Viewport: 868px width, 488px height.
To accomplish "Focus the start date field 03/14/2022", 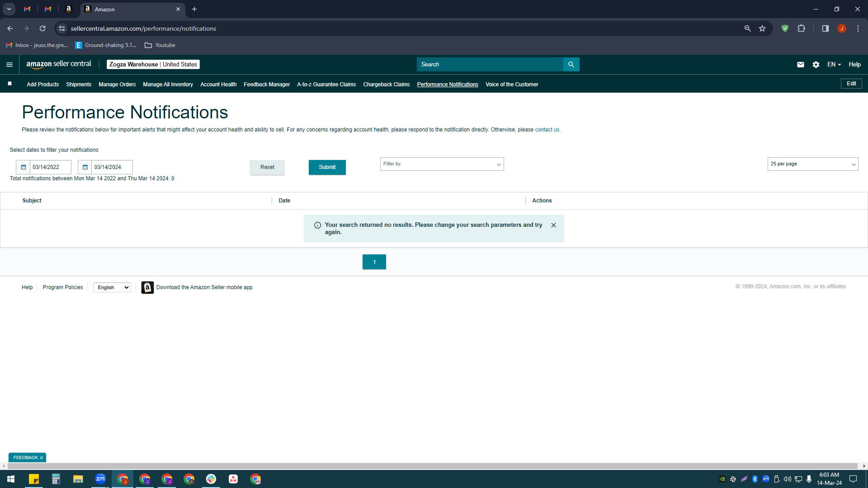I will coord(50,167).
